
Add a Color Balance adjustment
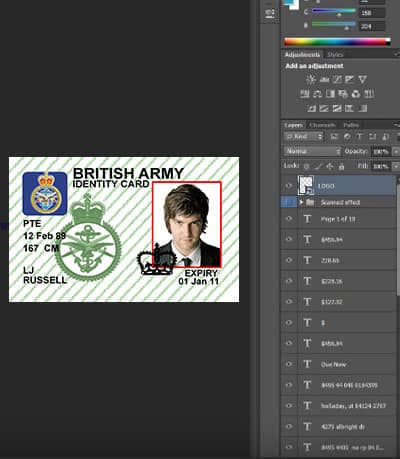tap(317, 94)
